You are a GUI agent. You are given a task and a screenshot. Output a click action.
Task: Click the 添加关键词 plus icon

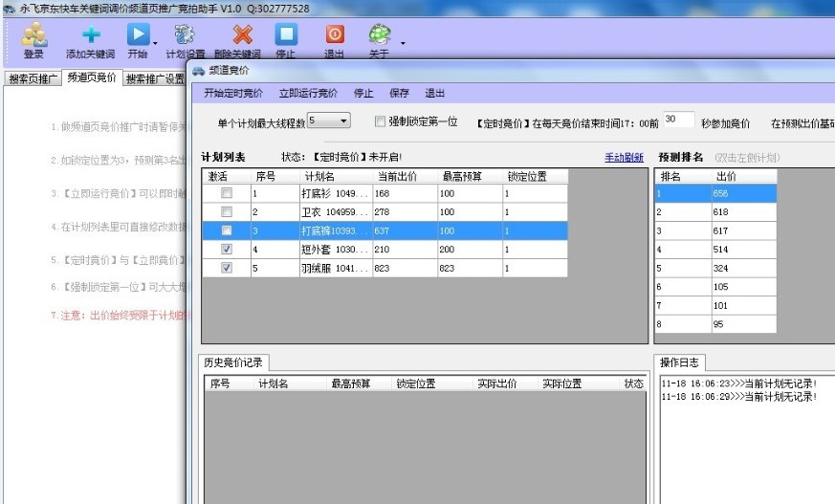tap(91, 35)
